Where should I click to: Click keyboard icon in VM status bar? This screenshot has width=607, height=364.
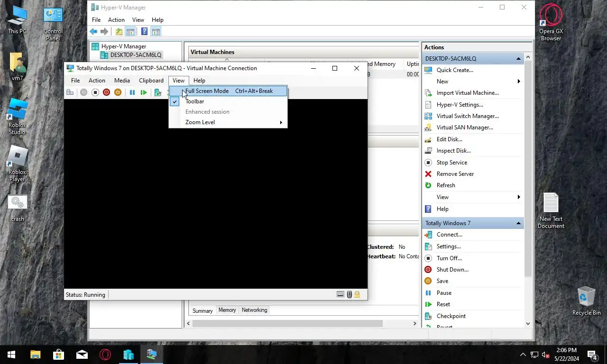click(x=340, y=294)
